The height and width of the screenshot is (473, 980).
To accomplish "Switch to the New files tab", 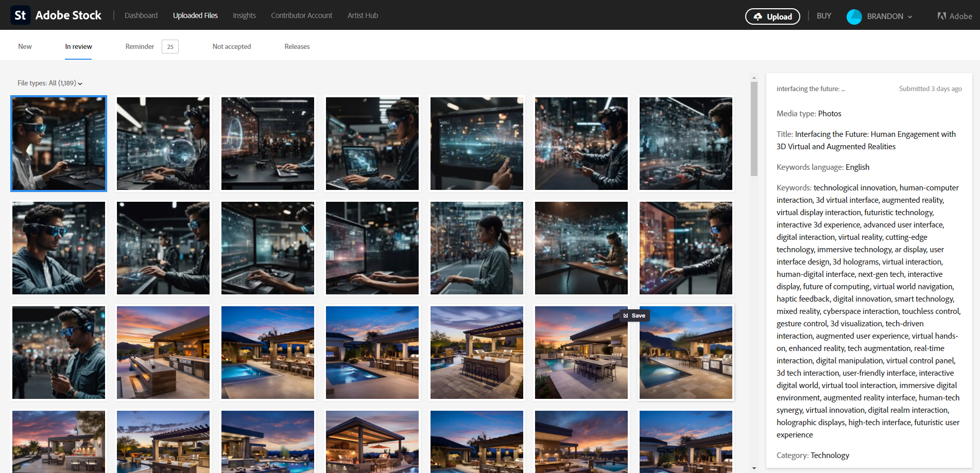I will click(25, 46).
